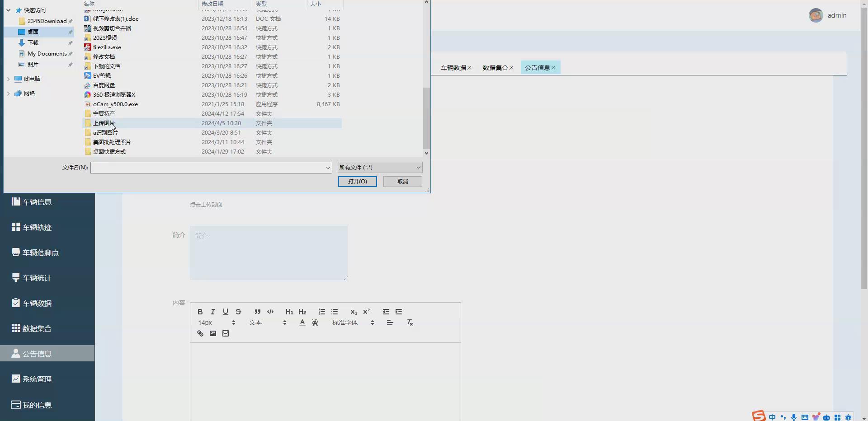Image resolution: width=868 pixels, height=421 pixels.
Task: Underline the selected editor text
Action: coord(225,312)
